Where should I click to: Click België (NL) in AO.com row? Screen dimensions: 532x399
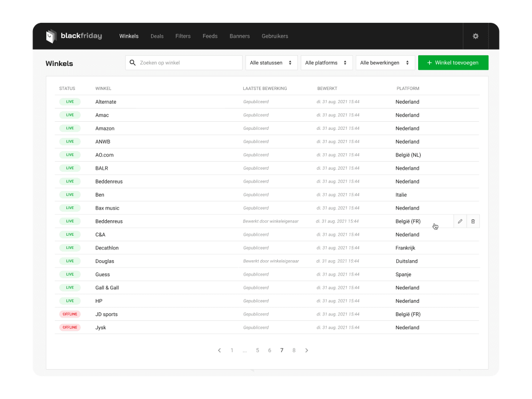408,155
